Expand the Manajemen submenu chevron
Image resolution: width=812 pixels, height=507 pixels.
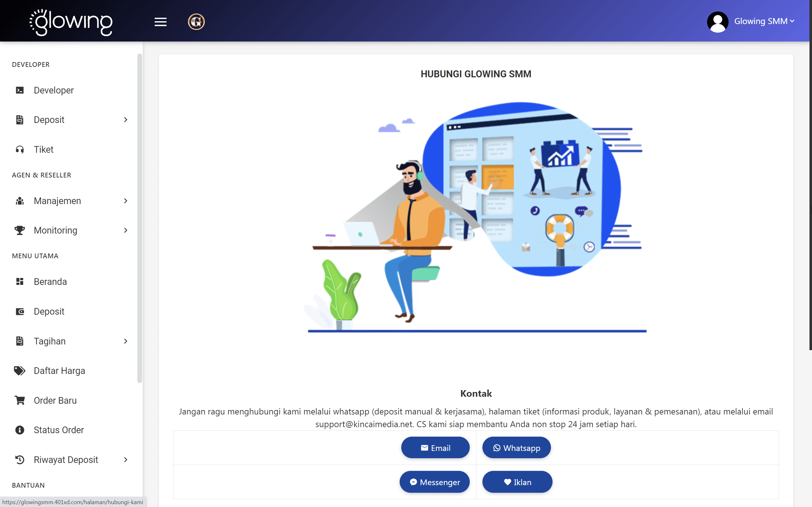click(126, 201)
